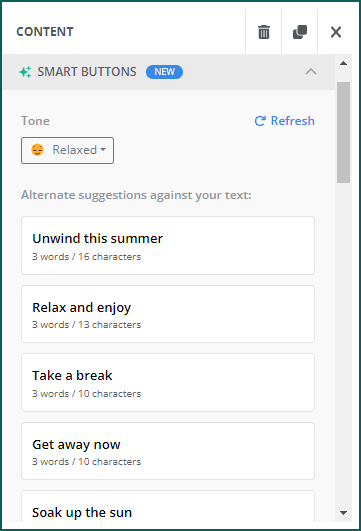
Task: Close the Content panel
Action: (x=336, y=32)
